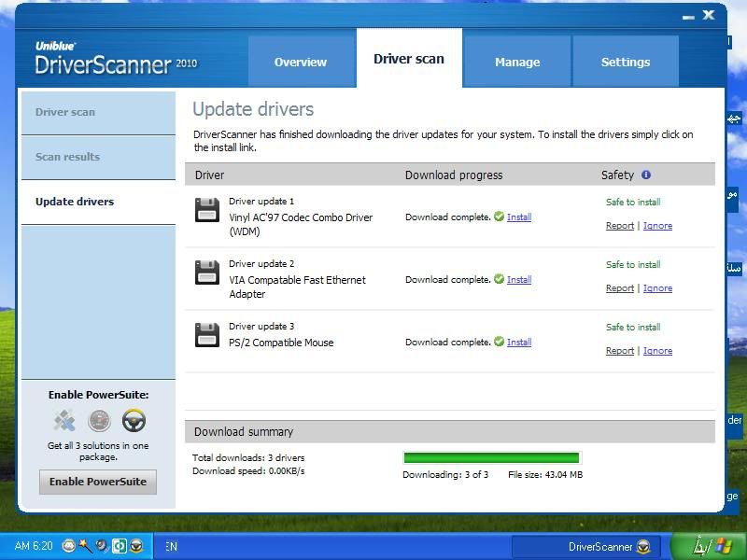Click the magic wand tray icon
Viewport: 747px width, 560px height.
point(85,545)
